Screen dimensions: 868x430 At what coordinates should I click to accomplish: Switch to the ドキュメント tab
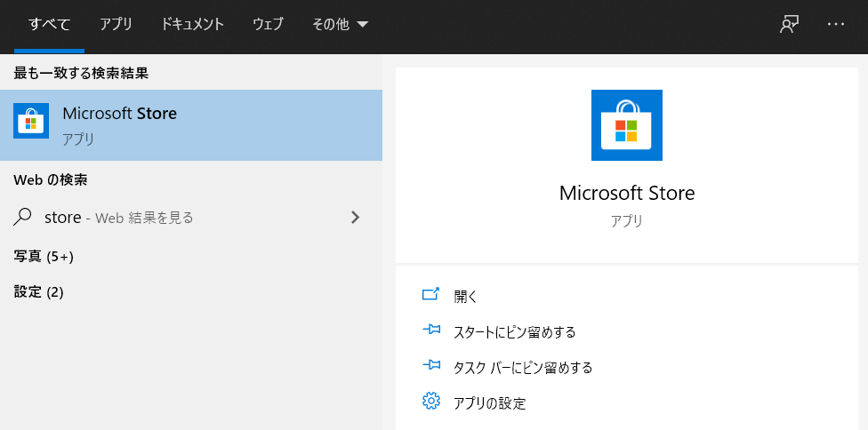(x=193, y=25)
